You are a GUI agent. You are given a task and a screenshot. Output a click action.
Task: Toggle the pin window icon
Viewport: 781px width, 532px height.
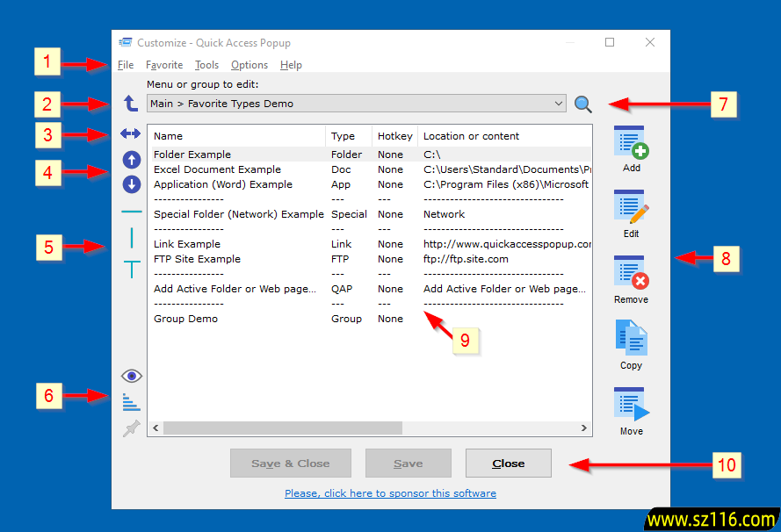(131, 428)
